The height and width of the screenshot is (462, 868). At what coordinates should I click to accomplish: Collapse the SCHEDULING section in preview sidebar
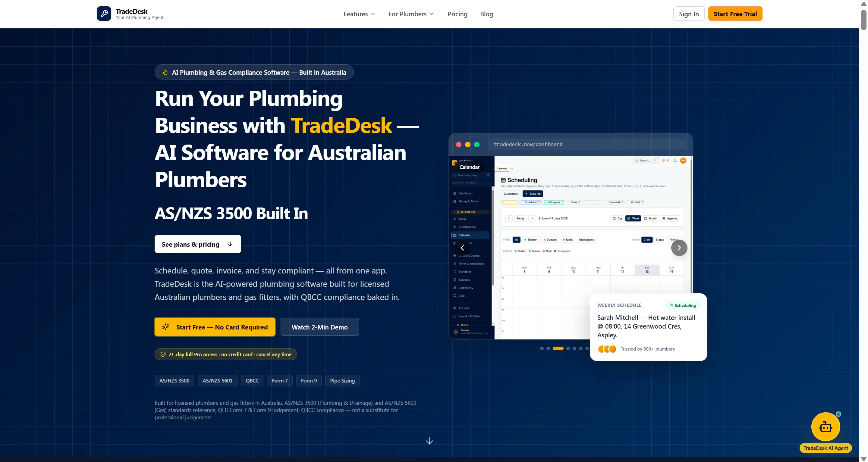[x=470, y=212]
